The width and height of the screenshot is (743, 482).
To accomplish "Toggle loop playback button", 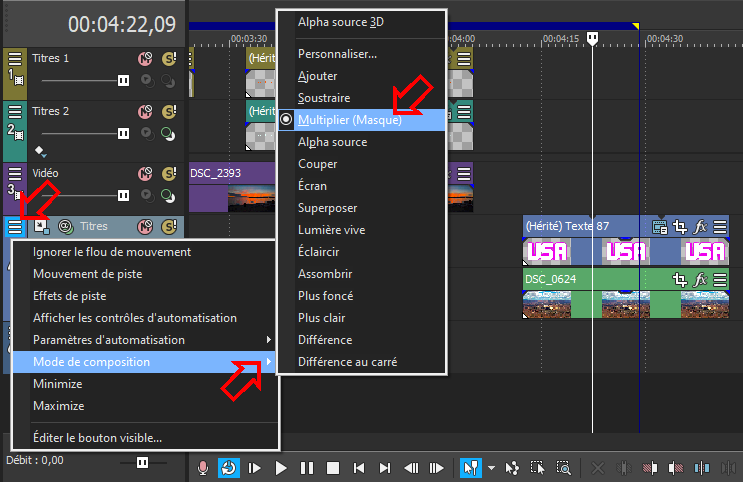I will click(229, 468).
